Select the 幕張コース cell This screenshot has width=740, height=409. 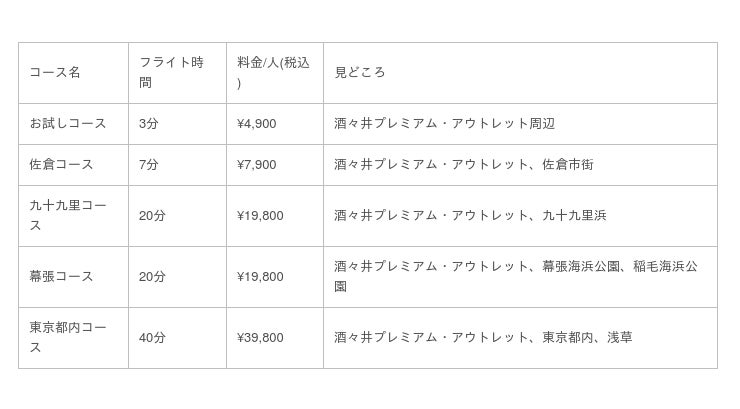coord(61,277)
